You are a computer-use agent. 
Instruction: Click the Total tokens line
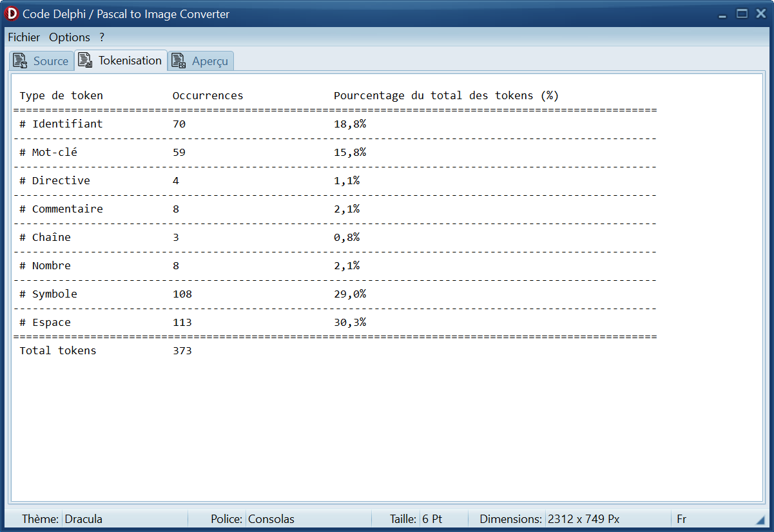point(58,351)
